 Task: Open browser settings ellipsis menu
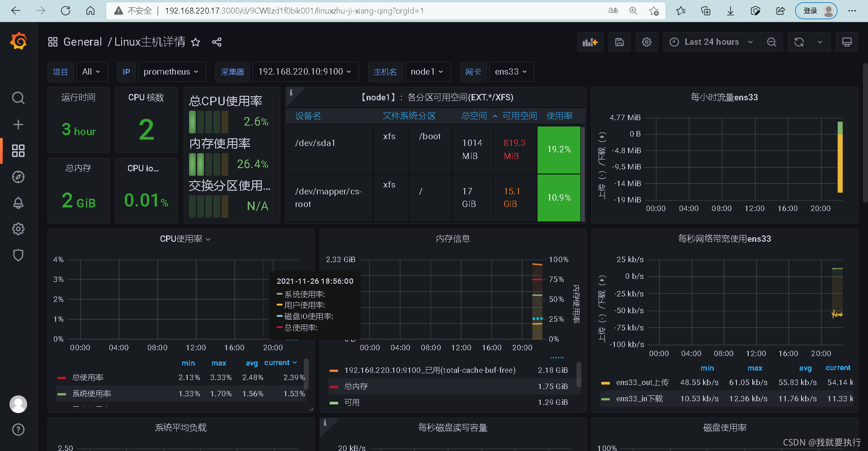pyautogui.click(x=852, y=11)
